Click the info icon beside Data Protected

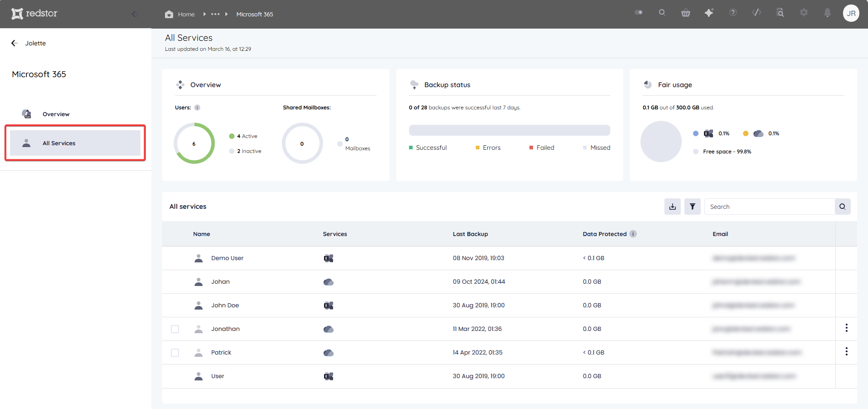click(633, 234)
